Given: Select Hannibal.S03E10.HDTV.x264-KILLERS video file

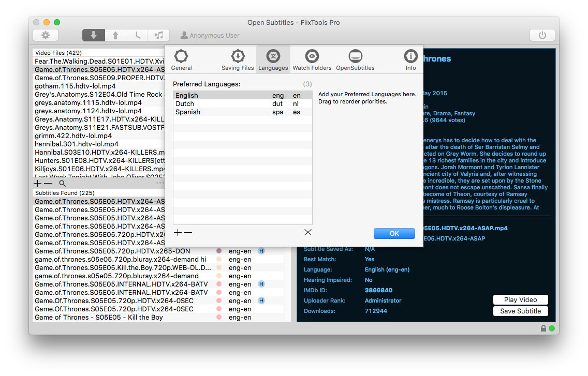Looking at the screenshot, I should click(x=99, y=152).
